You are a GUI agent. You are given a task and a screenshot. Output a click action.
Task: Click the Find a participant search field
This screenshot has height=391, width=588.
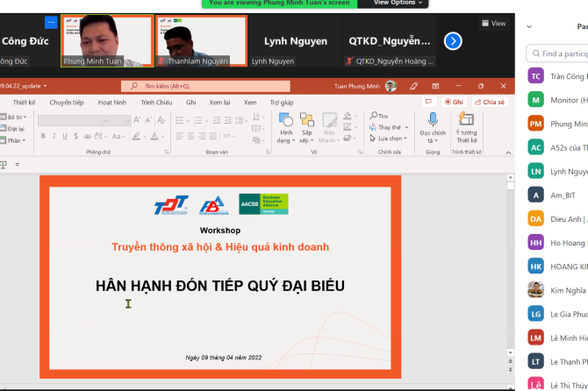tap(562, 53)
